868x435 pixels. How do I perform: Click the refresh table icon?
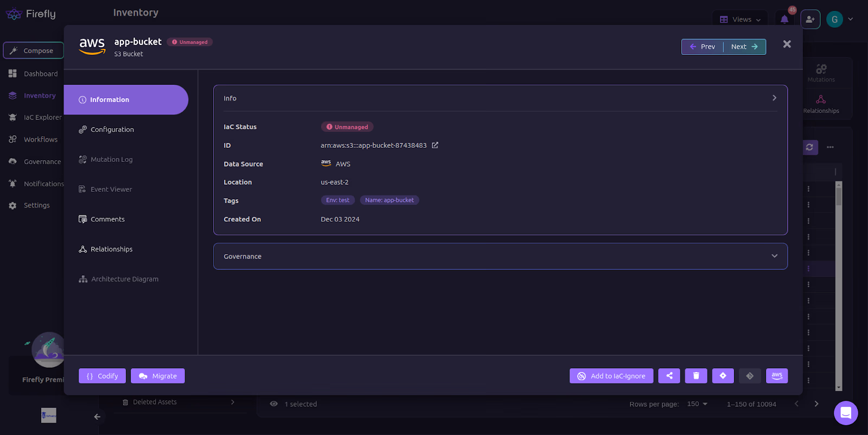(x=809, y=147)
